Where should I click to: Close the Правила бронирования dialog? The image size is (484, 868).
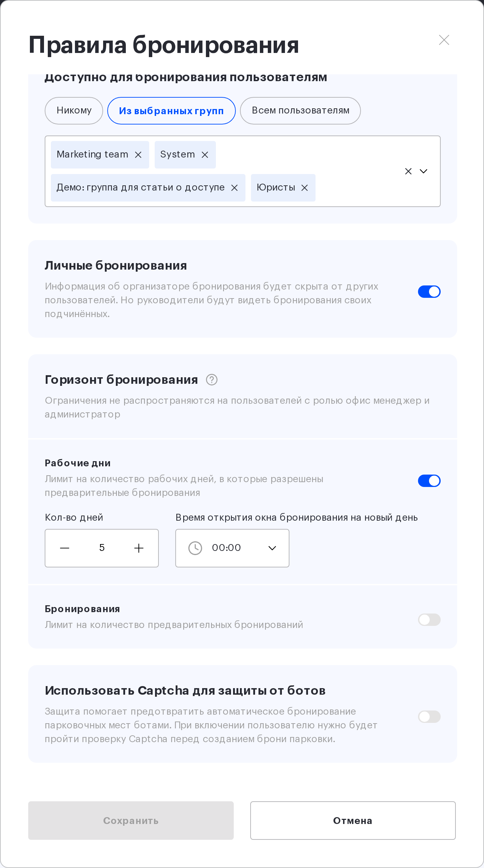coord(444,40)
